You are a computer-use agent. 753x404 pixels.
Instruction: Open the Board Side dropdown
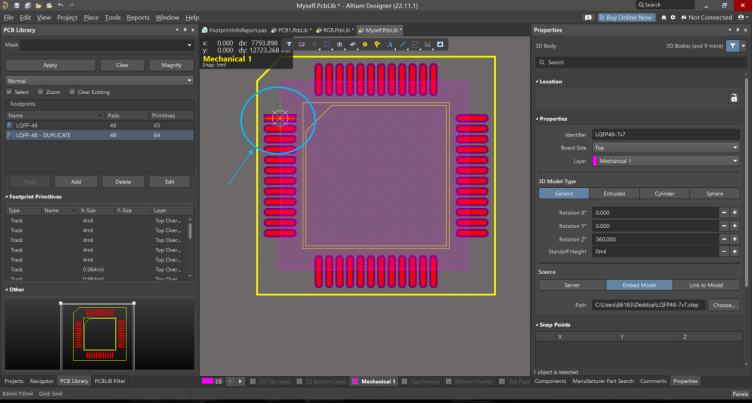pos(665,147)
